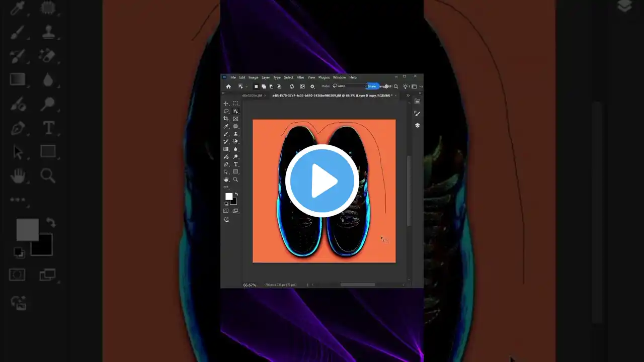Viewport: 644px width, 362px height.
Task: Go to the Photoshop Home screen
Action: coord(228,86)
